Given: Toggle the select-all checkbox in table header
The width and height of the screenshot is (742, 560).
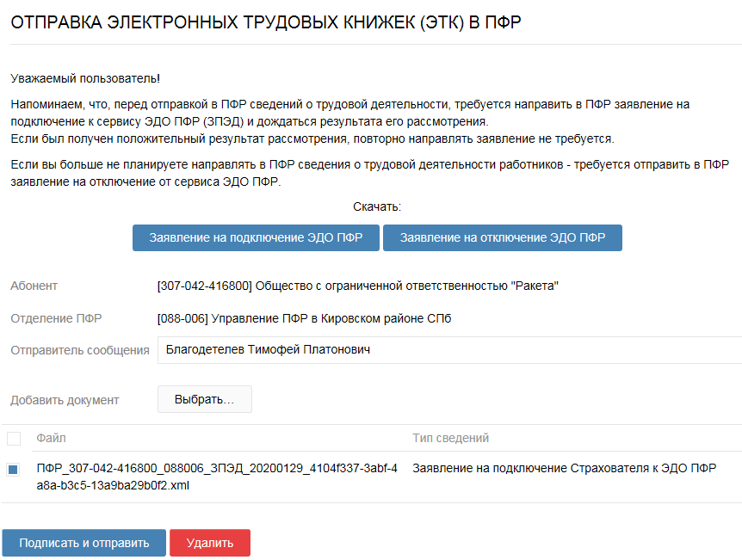Looking at the screenshot, I should click(13, 439).
